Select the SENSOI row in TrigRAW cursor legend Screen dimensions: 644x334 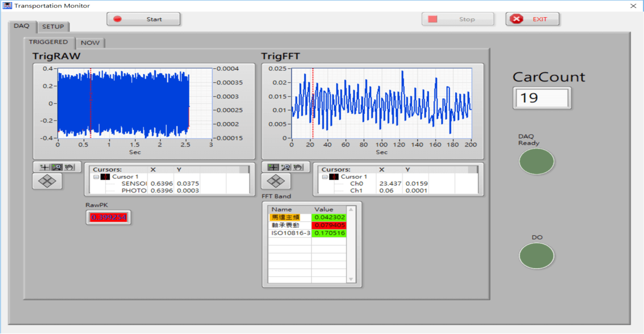point(170,184)
